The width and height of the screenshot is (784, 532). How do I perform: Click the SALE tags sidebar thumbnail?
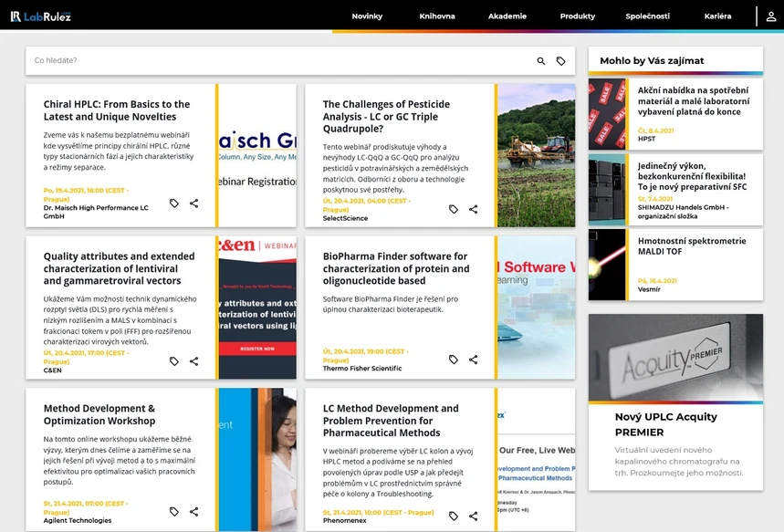click(x=607, y=114)
